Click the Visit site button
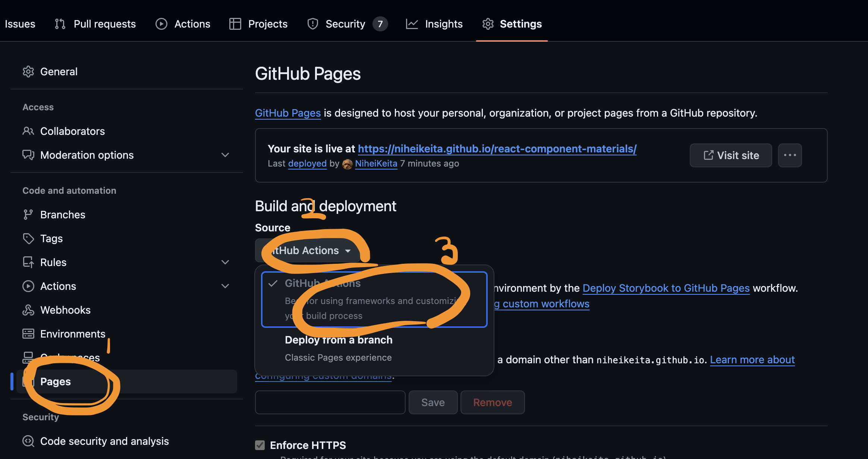 (x=731, y=155)
